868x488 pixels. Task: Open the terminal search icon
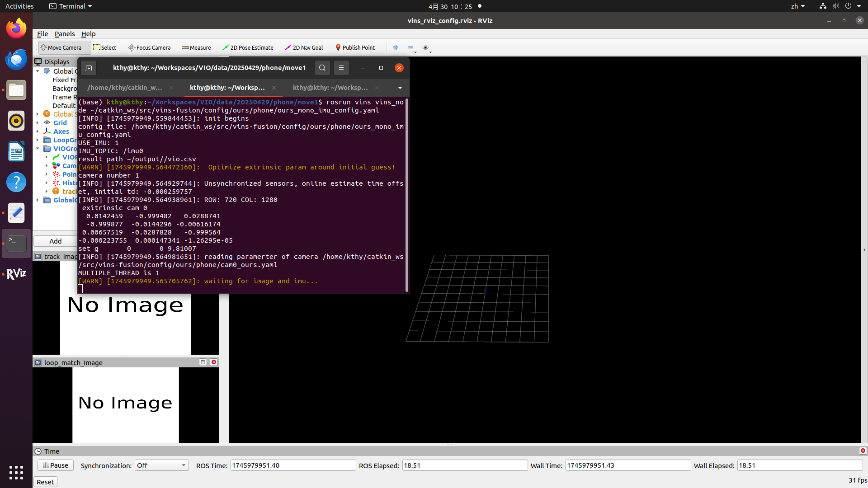(322, 68)
